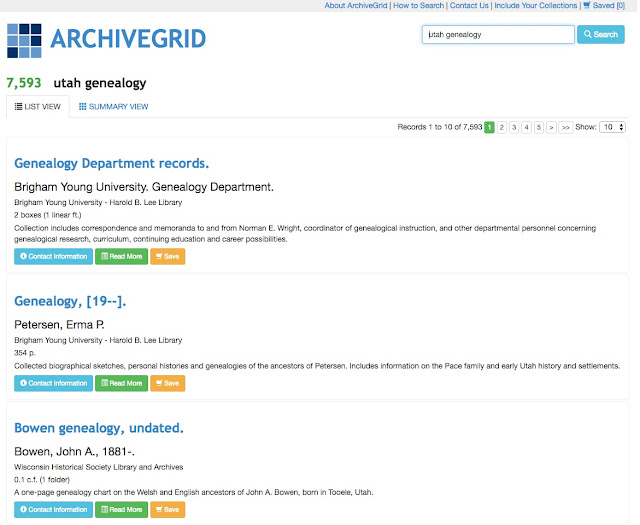Save the Genealogy Department records entry
Viewport: 640px width, 525px height.
tap(167, 256)
